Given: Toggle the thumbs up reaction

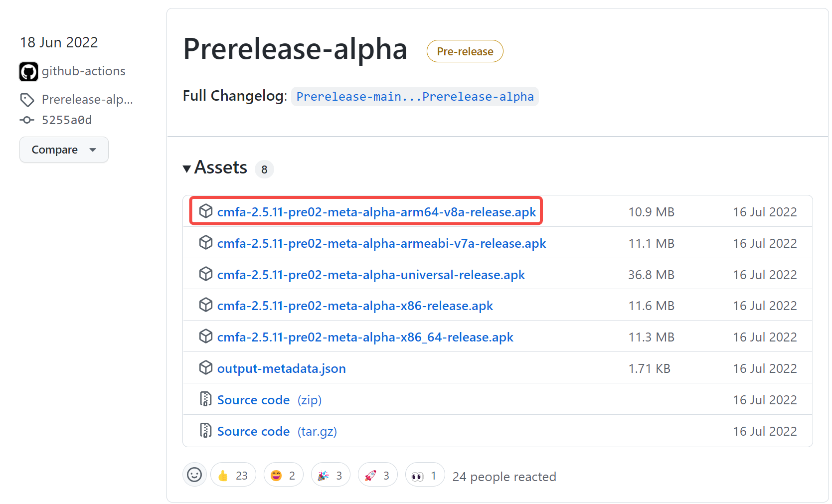Looking at the screenshot, I should 233,475.
